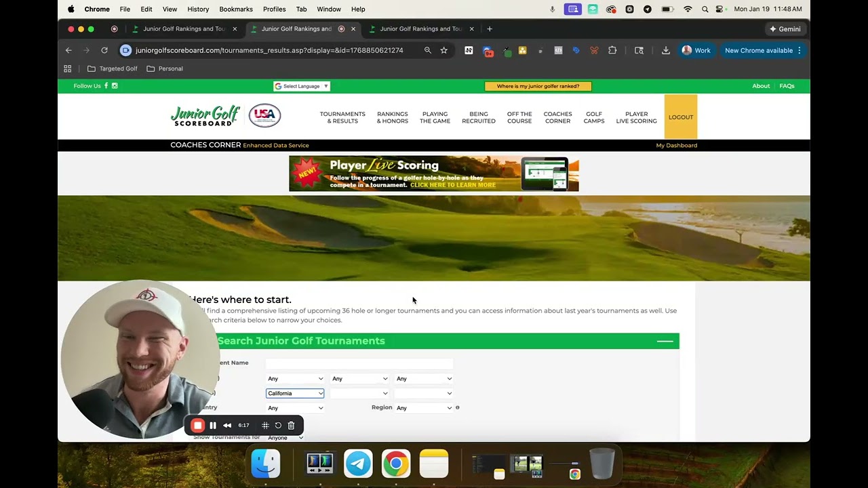Open Notes app from the Dock
This screenshot has height=488, width=868.
click(x=434, y=464)
